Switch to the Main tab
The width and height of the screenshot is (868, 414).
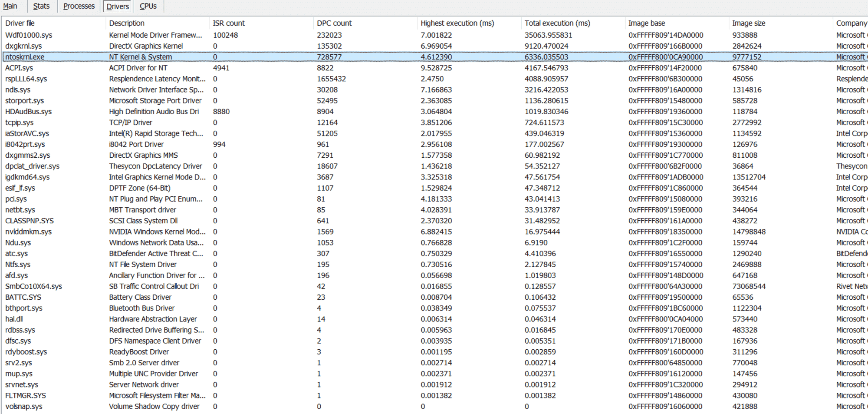[x=10, y=6]
